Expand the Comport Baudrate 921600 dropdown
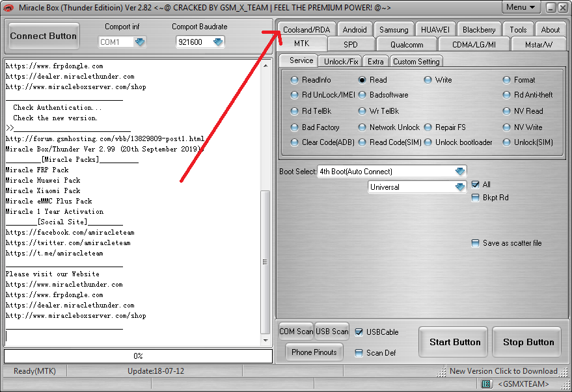The image size is (572, 392). click(x=218, y=42)
